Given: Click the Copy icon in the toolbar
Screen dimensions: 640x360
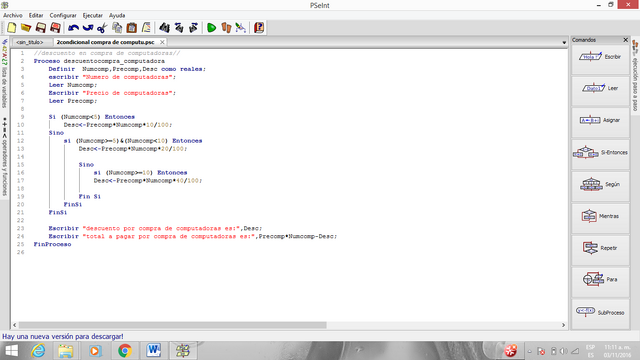Looking at the screenshot, I should tap(117, 28).
